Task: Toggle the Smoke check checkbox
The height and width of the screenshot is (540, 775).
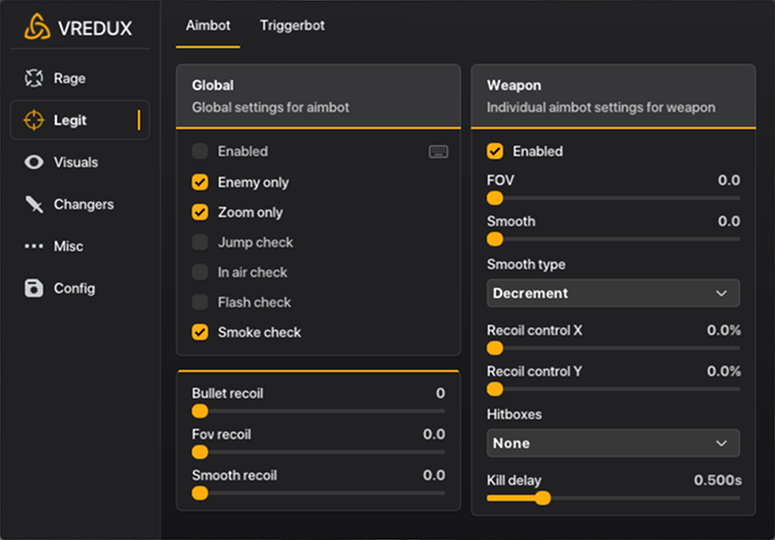Action: (200, 332)
